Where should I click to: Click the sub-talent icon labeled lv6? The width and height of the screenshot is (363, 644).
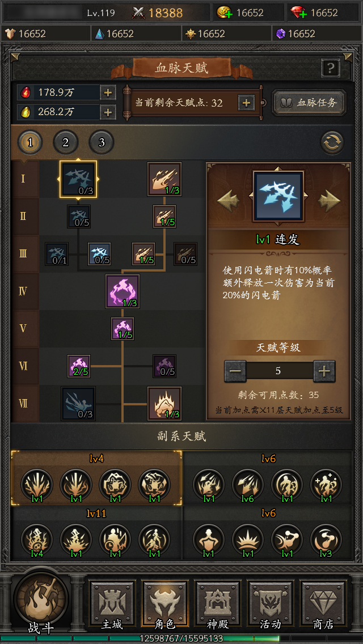click(x=247, y=485)
